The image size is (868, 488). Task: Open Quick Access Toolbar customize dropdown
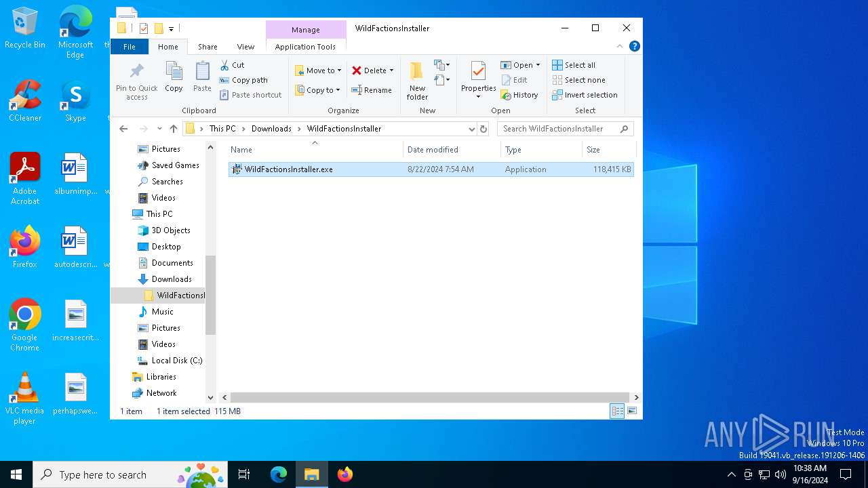171,28
